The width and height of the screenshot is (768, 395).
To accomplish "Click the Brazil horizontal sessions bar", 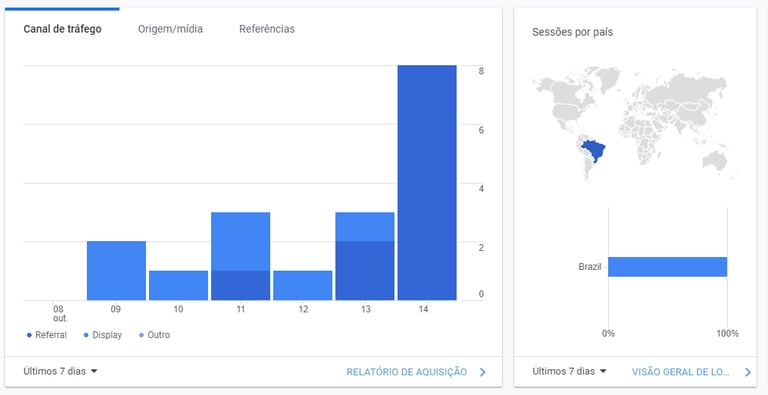I will pos(668,267).
